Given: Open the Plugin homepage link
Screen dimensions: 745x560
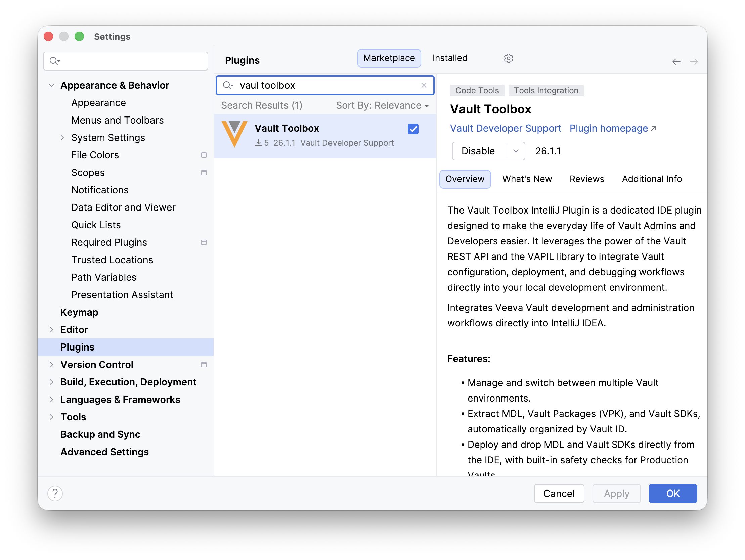Looking at the screenshot, I should coord(613,128).
